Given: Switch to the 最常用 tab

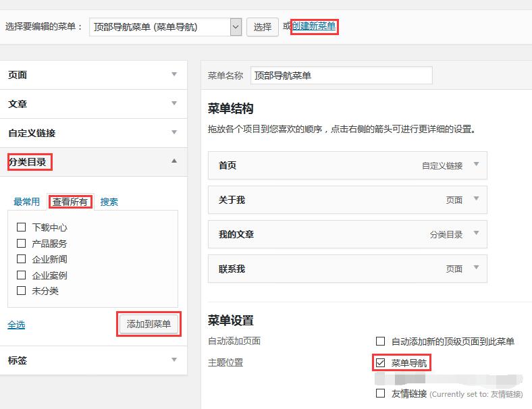Looking at the screenshot, I should pos(27,202).
